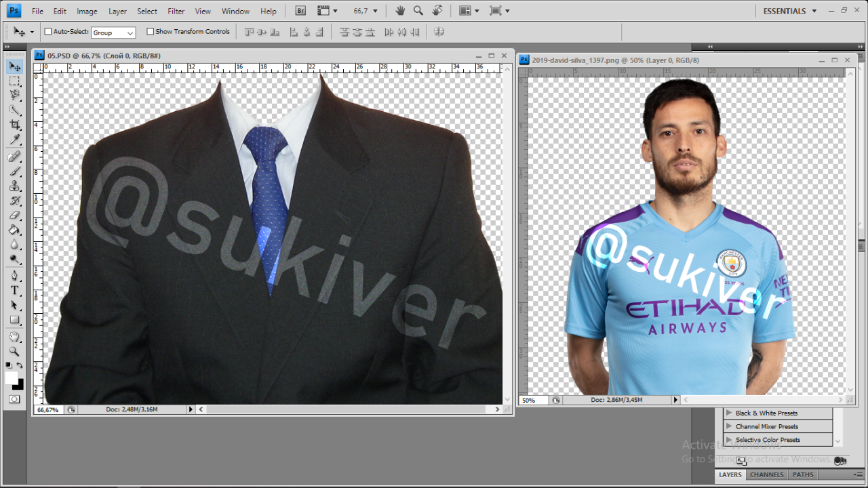The height and width of the screenshot is (488, 868).
Task: Select the Lasso tool
Action: point(14,96)
